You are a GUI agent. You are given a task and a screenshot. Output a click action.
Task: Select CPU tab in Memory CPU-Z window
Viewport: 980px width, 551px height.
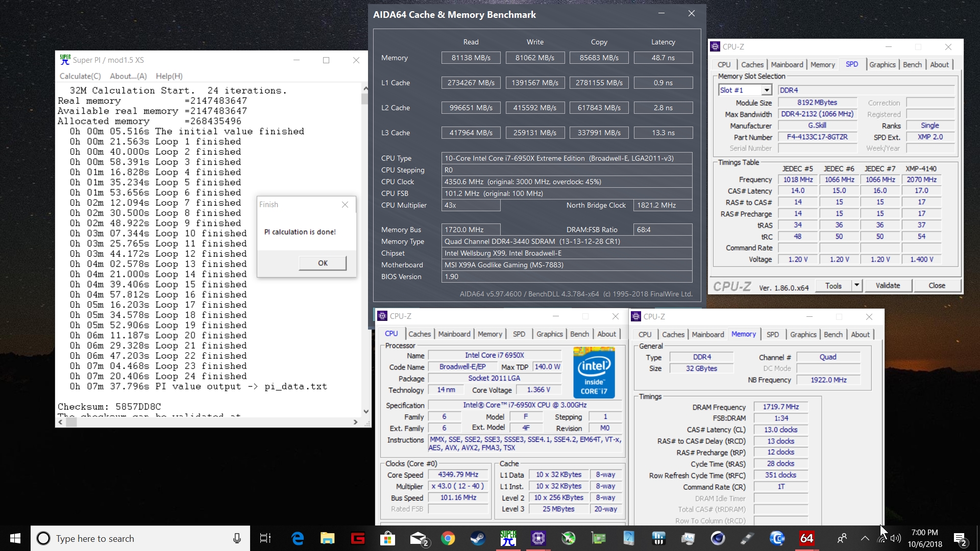pos(645,335)
